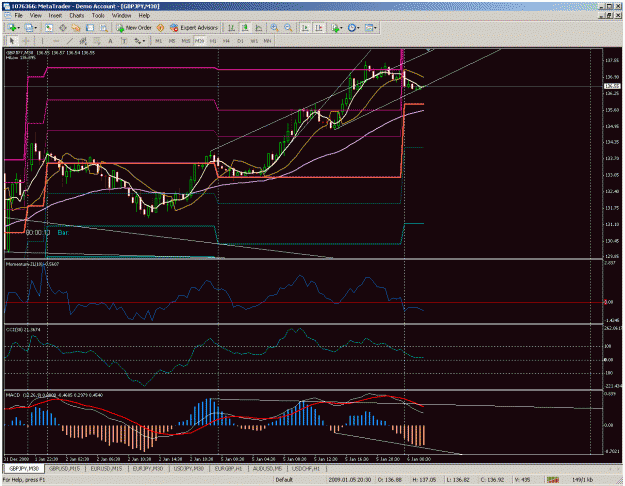
Task: Open the Data Window icon
Action: coord(63,28)
